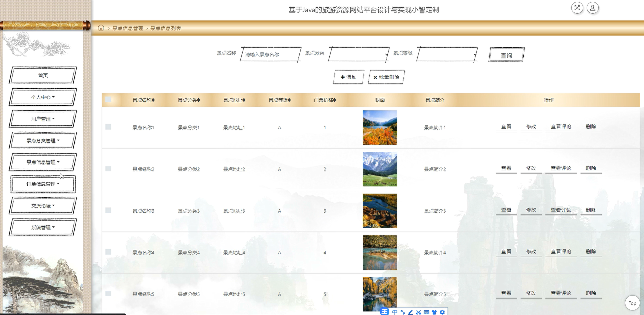The width and height of the screenshot is (644, 315).
Task: Check the row checkbox for 景点名称2
Action: (x=108, y=168)
